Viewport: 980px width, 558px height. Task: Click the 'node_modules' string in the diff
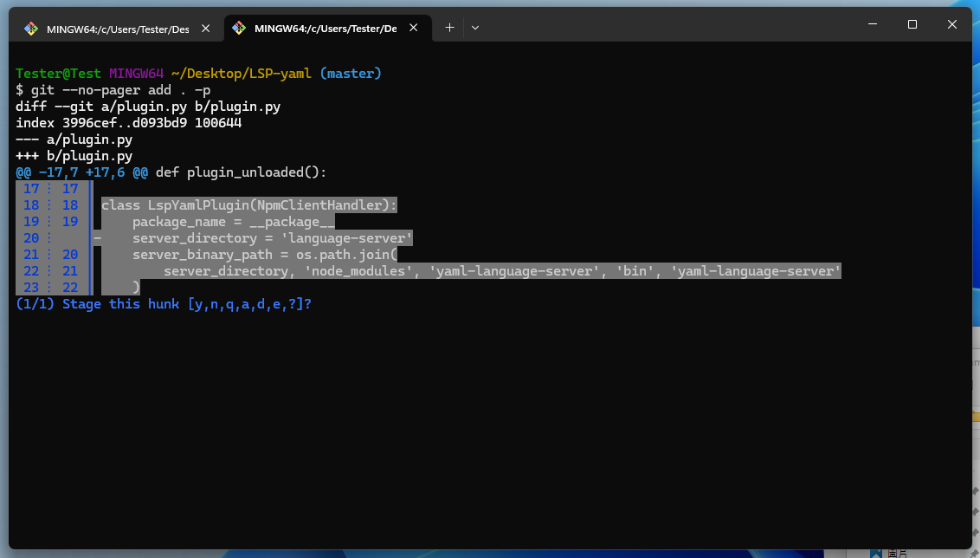358,271
